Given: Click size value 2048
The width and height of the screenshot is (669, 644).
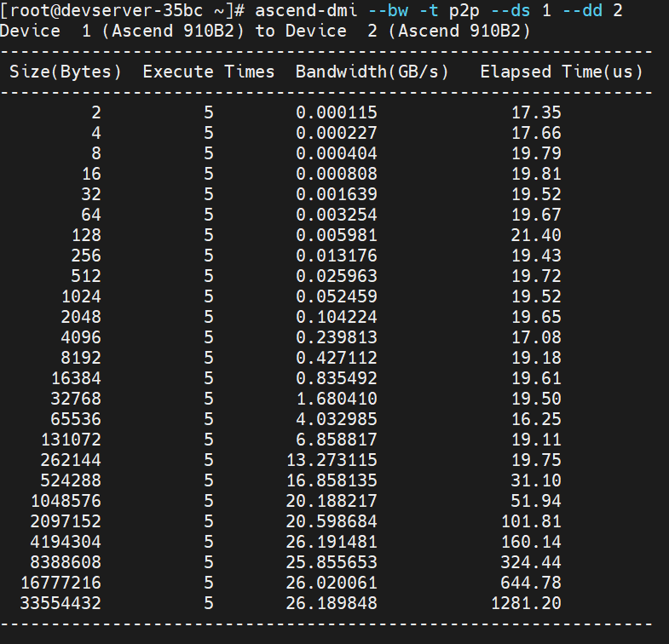Looking at the screenshot, I should (81, 317).
